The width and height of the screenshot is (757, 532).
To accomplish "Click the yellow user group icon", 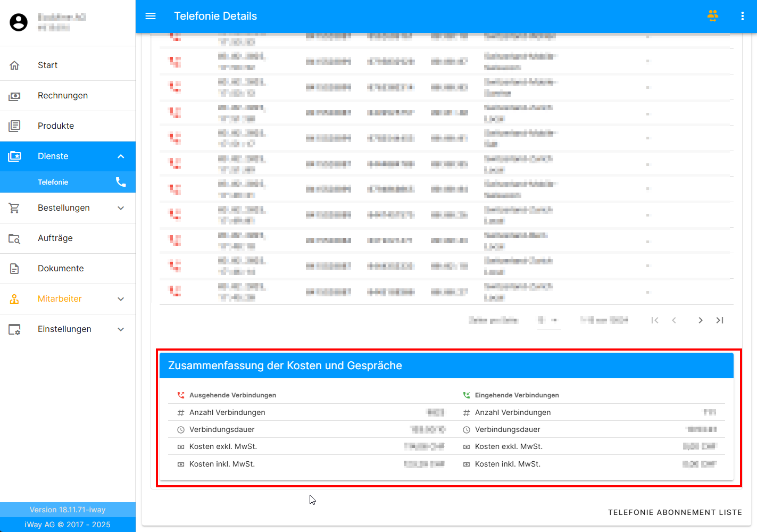I will [713, 16].
